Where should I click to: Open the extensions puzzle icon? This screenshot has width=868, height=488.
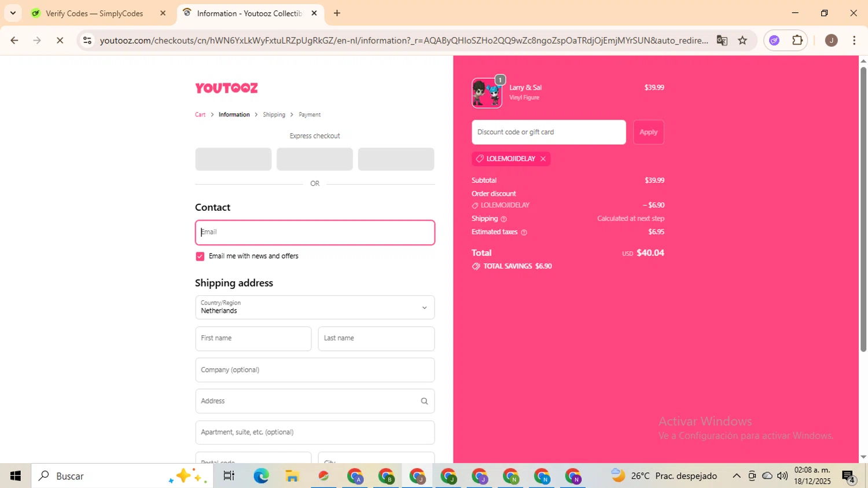[797, 41]
